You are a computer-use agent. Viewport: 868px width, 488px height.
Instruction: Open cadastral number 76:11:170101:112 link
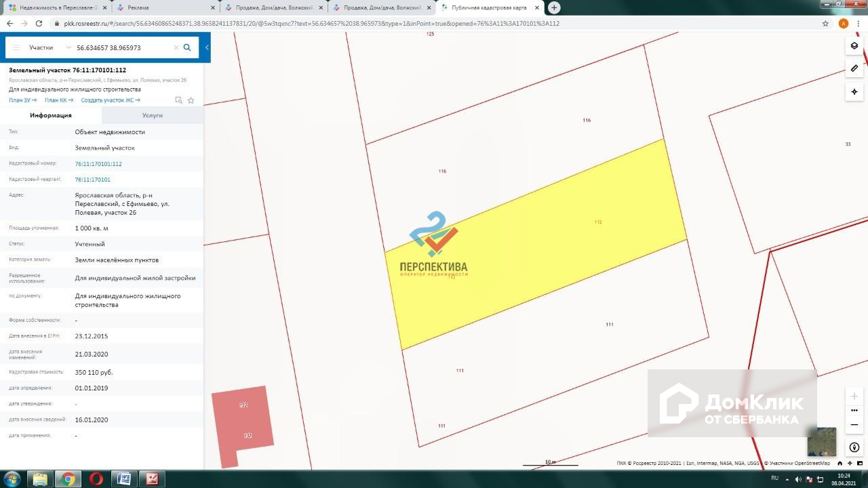pyautogui.click(x=98, y=164)
